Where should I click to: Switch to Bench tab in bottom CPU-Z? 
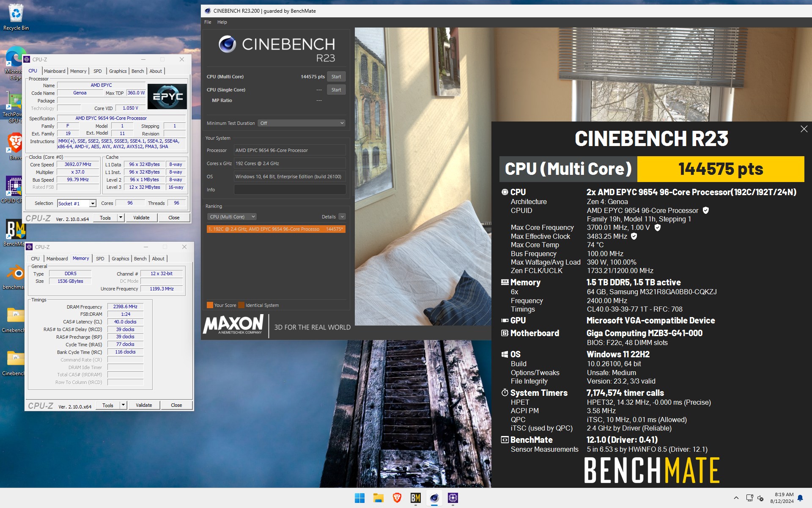pyautogui.click(x=140, y=259)
